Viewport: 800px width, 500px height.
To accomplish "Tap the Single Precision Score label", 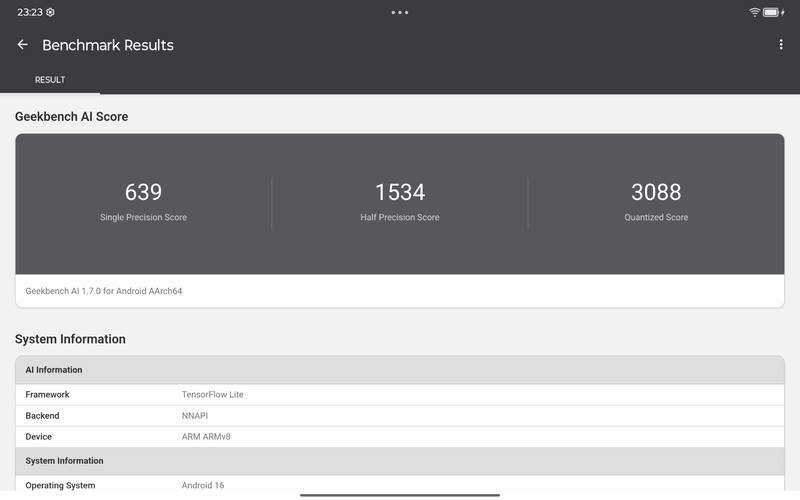I will tap(143, 217).
